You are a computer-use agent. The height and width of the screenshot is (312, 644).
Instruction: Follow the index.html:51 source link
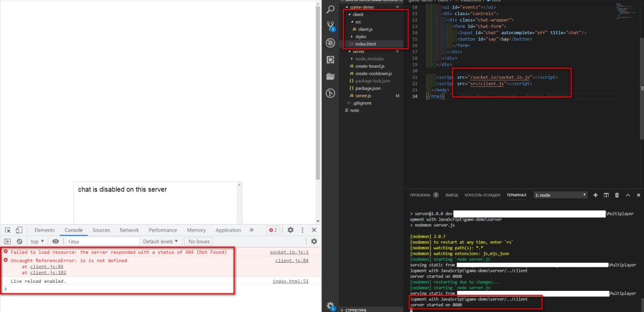tap(290, 281)
